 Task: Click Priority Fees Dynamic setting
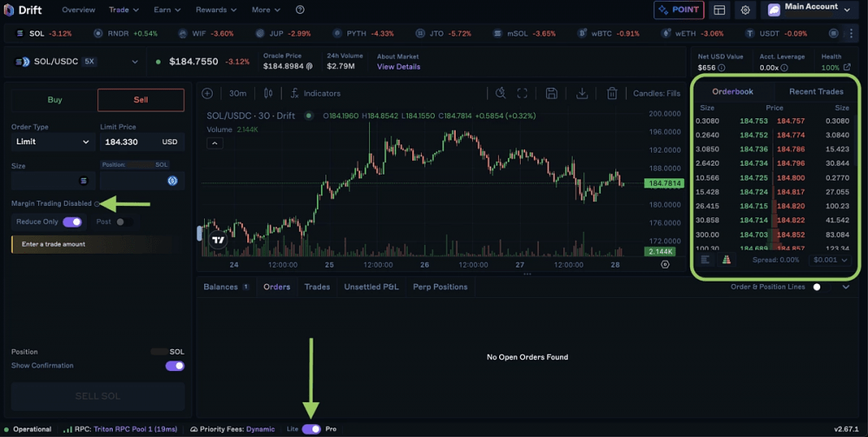tap(232, 429)
